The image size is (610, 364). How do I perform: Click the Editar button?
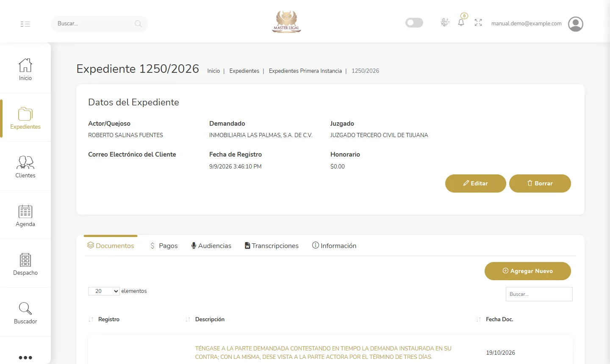point(476,183)
